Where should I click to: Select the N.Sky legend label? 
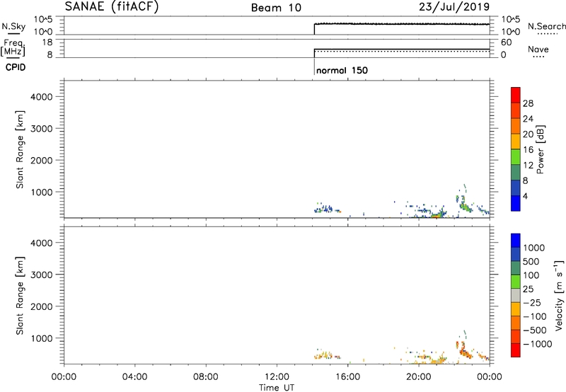[13, 26]
